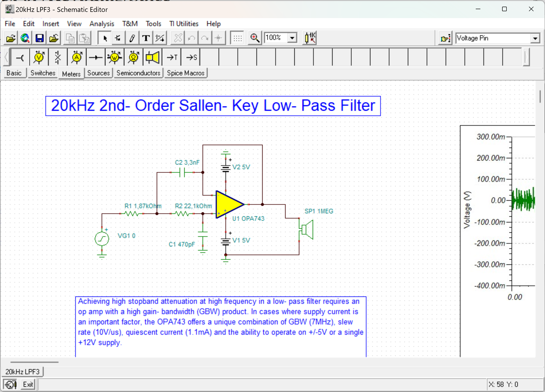
Task: Click the Exit button in status bar
Action: [x=28, y=384]
